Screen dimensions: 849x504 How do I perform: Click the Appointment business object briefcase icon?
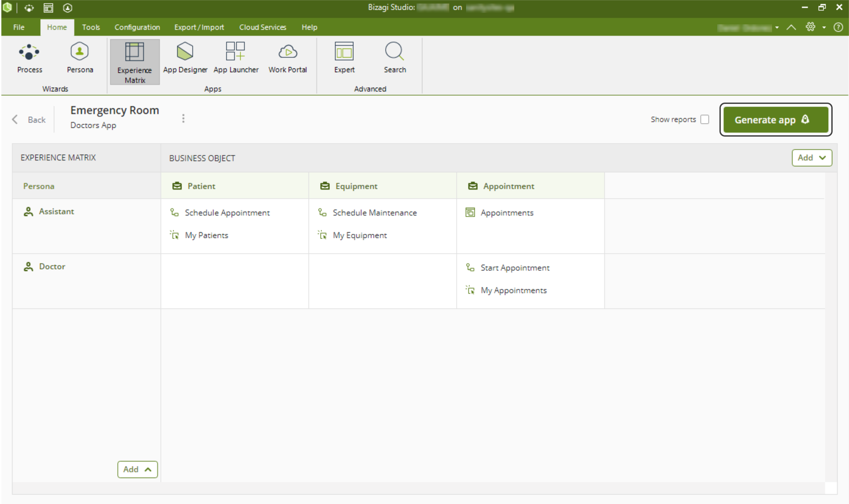[473, 186]
